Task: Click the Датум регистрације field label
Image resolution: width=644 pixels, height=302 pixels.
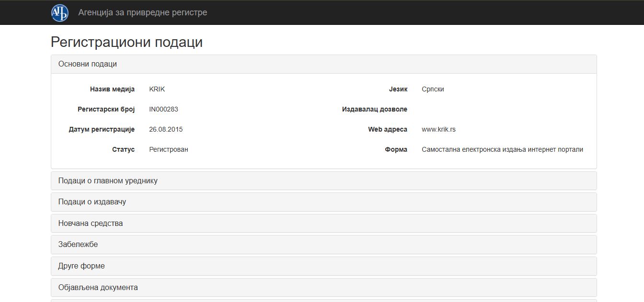Action: 102,130
